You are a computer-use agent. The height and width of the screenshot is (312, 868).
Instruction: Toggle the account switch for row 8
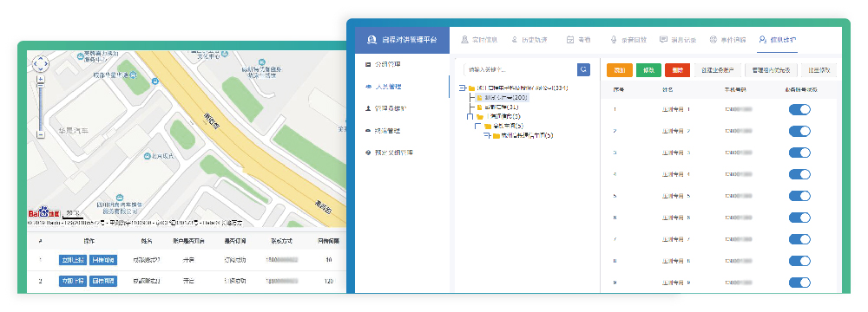coord(799,261)
